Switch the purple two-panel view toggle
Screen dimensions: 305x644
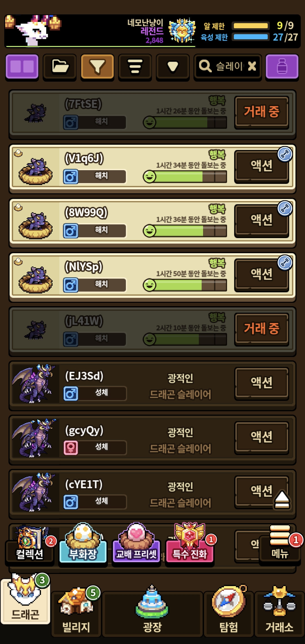pos(22,67)
